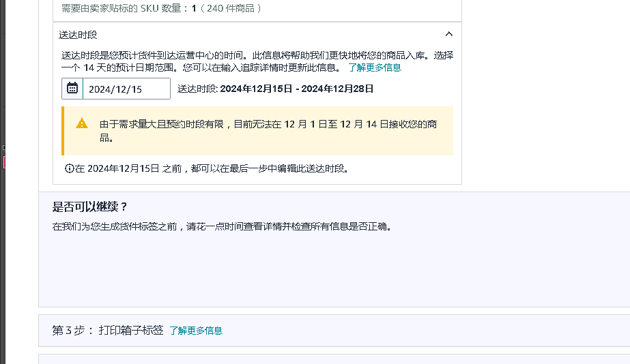
Task: Click the 需要由卖家贴标的 SKU 数量 line
Action: click(162, 8)
